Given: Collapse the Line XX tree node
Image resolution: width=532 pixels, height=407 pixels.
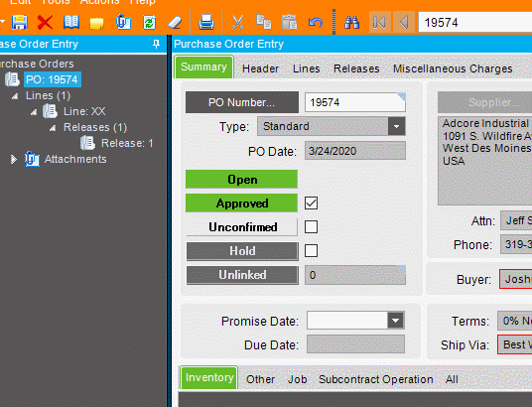Looking at the screenshot, I should 34,112.
